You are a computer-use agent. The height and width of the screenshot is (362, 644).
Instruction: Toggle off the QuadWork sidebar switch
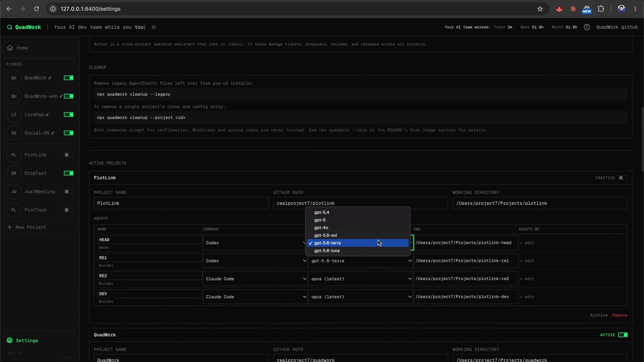(68, 78)
